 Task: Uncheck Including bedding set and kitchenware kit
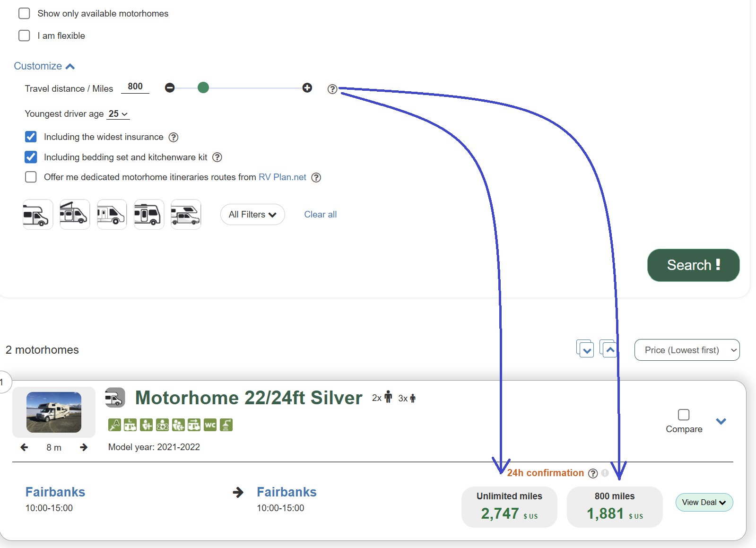click(31, 157)
